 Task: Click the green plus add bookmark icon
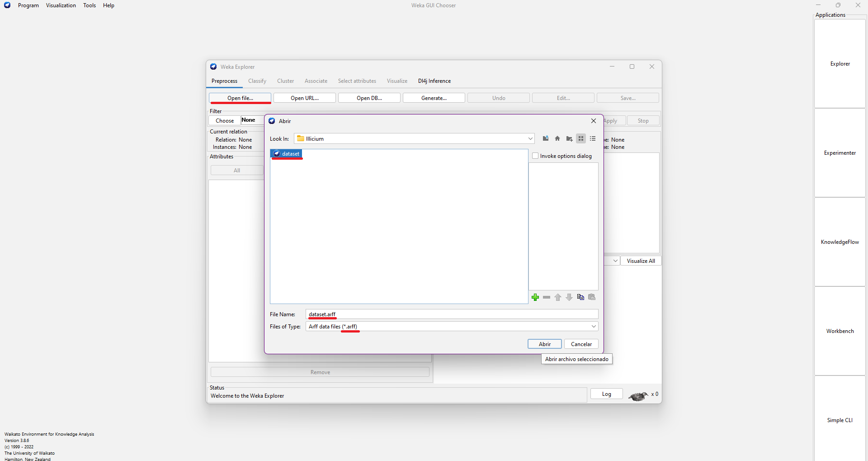535,297
